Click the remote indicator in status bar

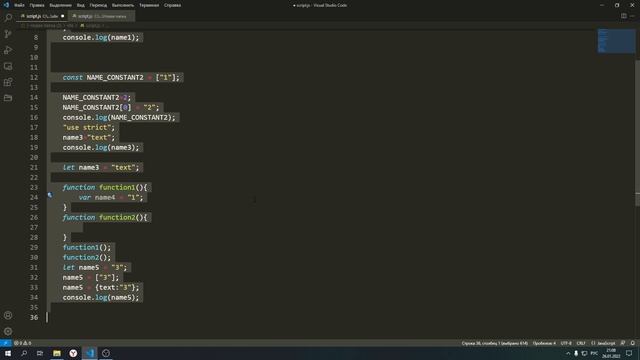click(x=5, y=343)
